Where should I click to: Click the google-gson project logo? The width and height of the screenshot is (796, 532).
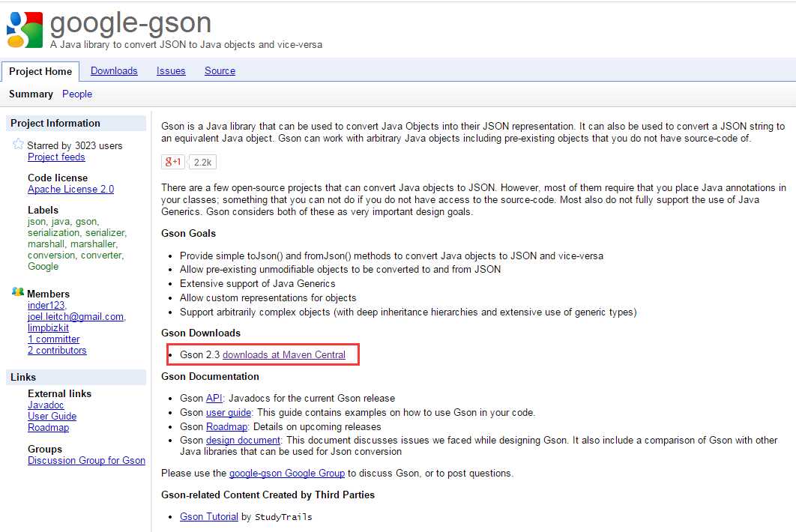pyautogui.click(x=25, y=30)
